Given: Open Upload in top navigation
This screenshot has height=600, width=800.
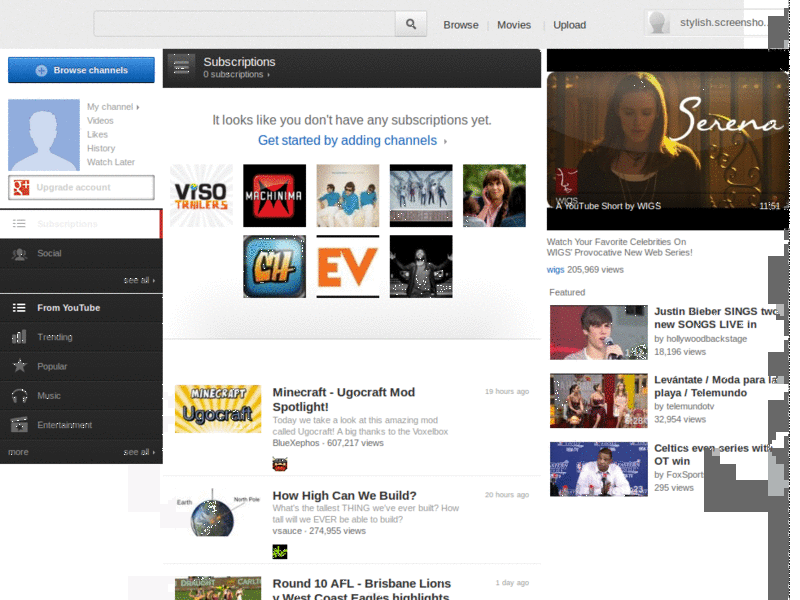Looking at the screenshot, I should (569, 25).
